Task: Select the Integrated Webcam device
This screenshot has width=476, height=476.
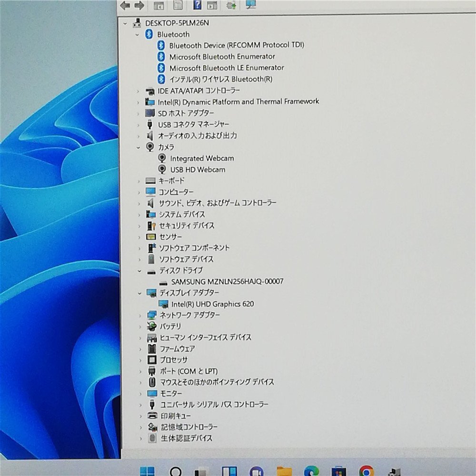Action: [202, 158]
